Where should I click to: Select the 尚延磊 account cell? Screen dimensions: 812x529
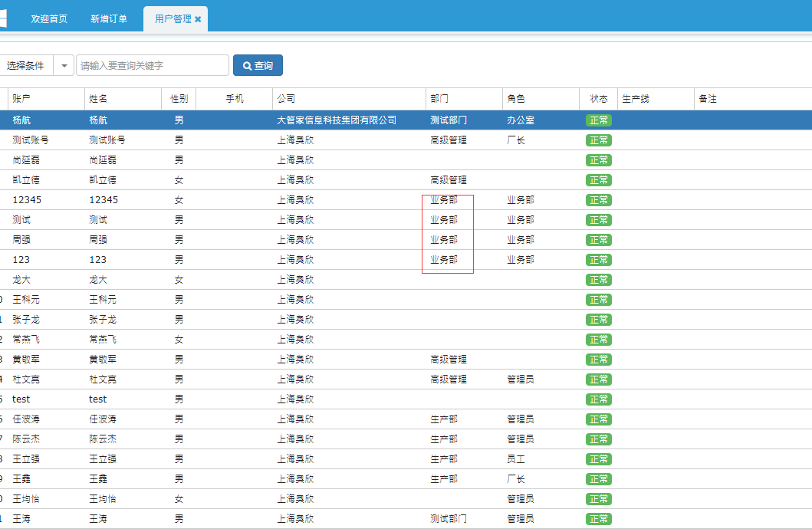pyautogui.click(x=26, y=160)
